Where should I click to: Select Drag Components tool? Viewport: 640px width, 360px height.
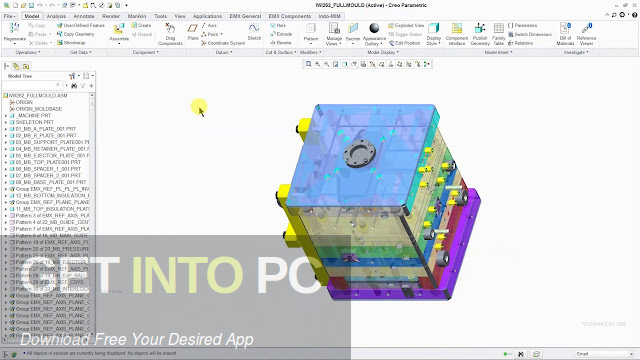click(x=170, y=33)
